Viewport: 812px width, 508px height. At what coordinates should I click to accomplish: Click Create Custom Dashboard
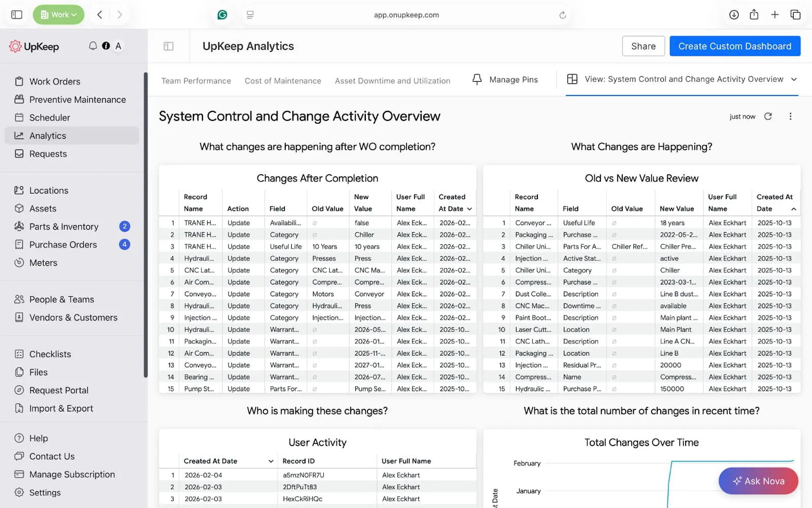pos(735,46)
